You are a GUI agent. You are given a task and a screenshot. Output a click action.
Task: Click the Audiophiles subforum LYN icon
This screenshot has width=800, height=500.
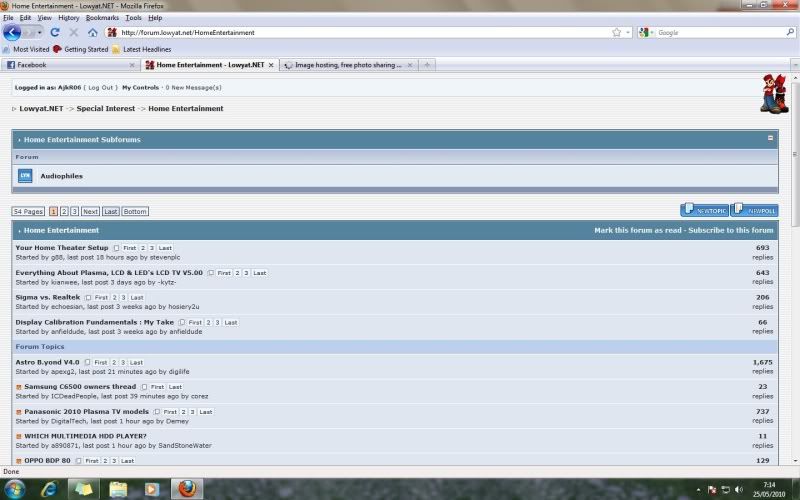[25, 176]
